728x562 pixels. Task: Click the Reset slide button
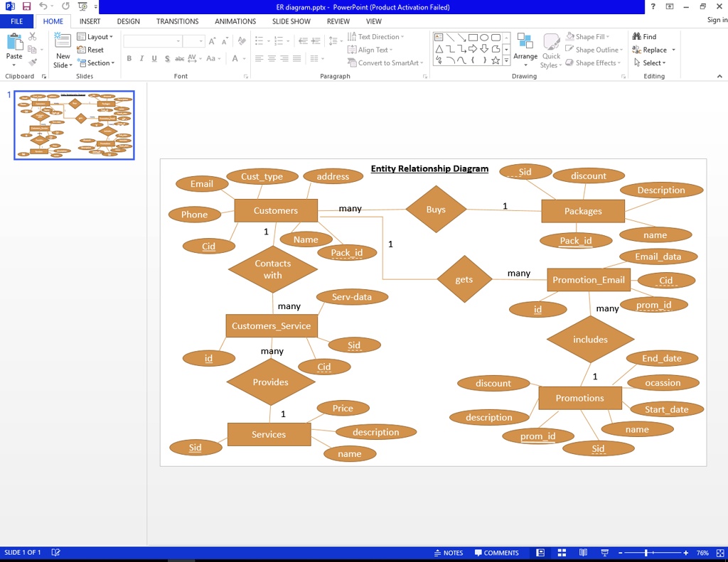tap(90, 50)
